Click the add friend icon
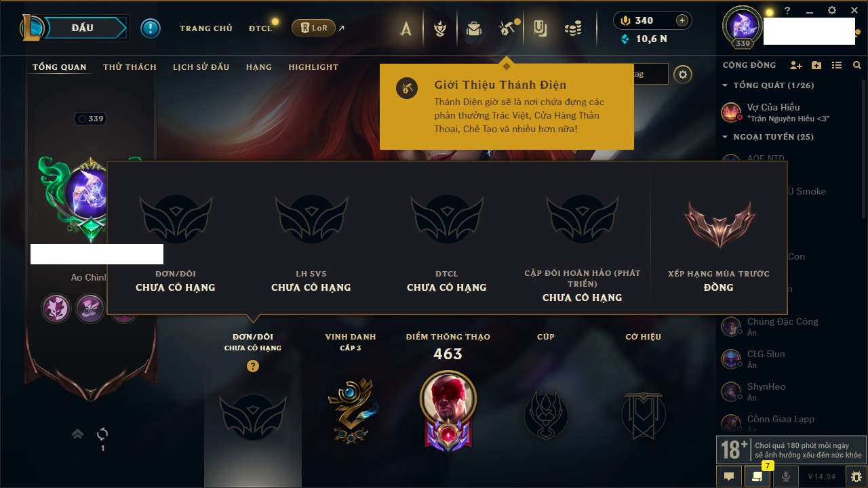This screenshot has height=488, width=868. [x=796, y=65]
